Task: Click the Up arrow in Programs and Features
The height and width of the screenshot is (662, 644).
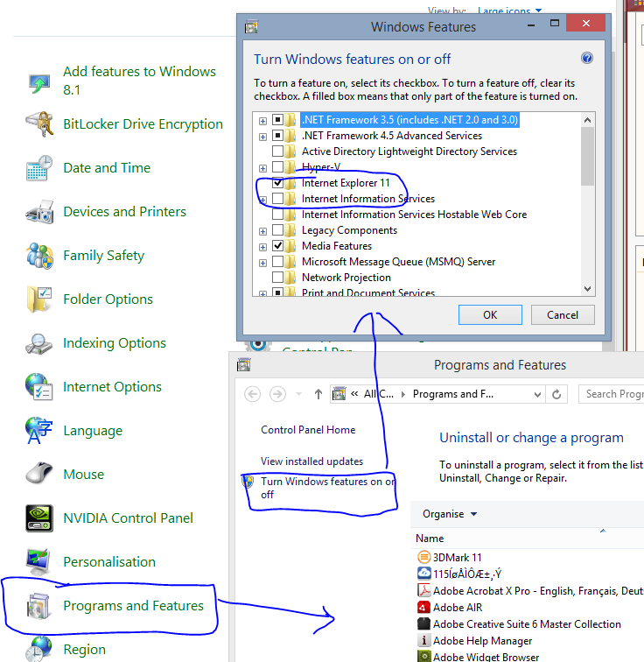Action: pyautogui.click(x=318, y=394)
